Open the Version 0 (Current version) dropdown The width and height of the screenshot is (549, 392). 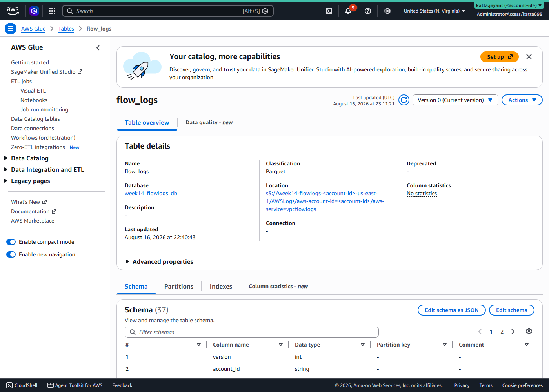click(x=455, y=100)
